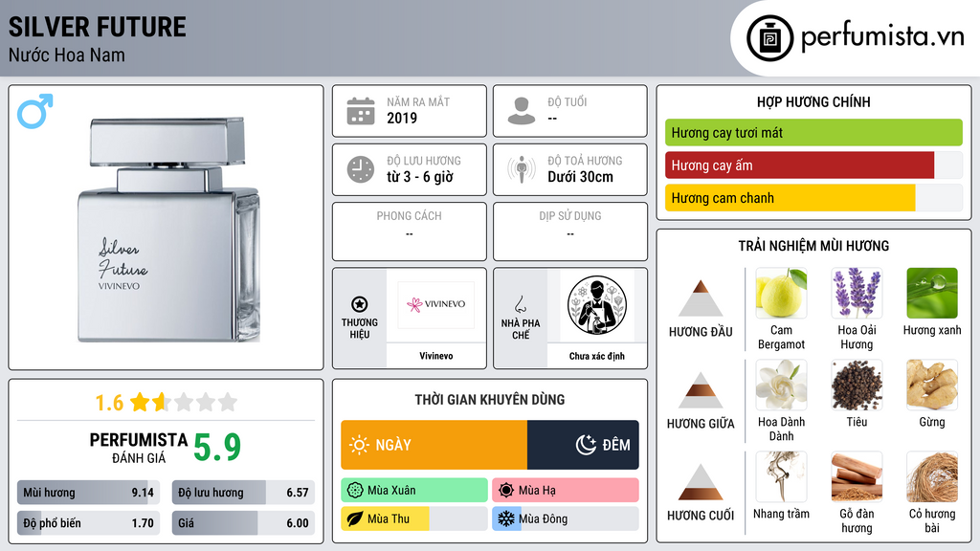Click the Hương đầu pyramid icon
The image size is (980, 551).
(701, 298)
